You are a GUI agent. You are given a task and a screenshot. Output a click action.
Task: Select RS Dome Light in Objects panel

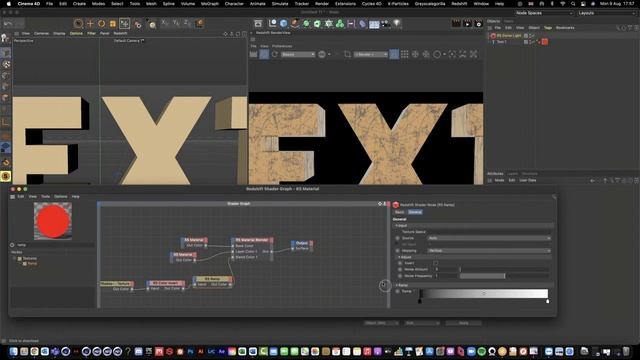[509, 36]
